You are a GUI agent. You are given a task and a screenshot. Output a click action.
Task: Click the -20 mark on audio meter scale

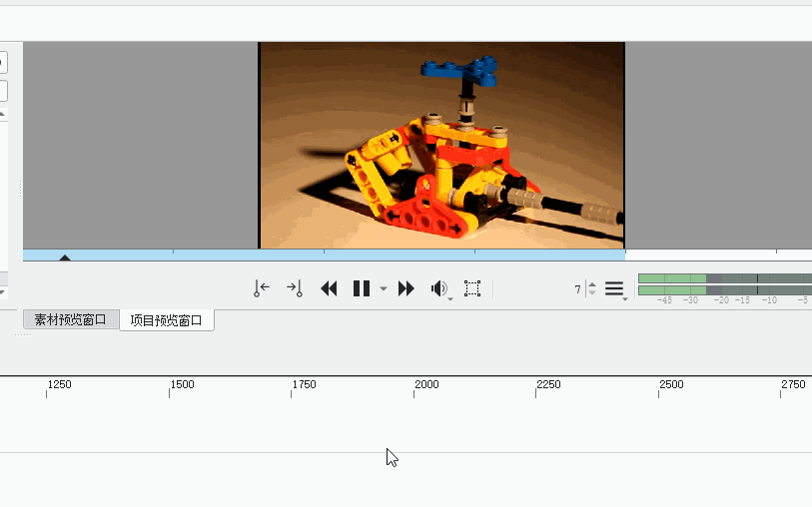click(721, 300)
